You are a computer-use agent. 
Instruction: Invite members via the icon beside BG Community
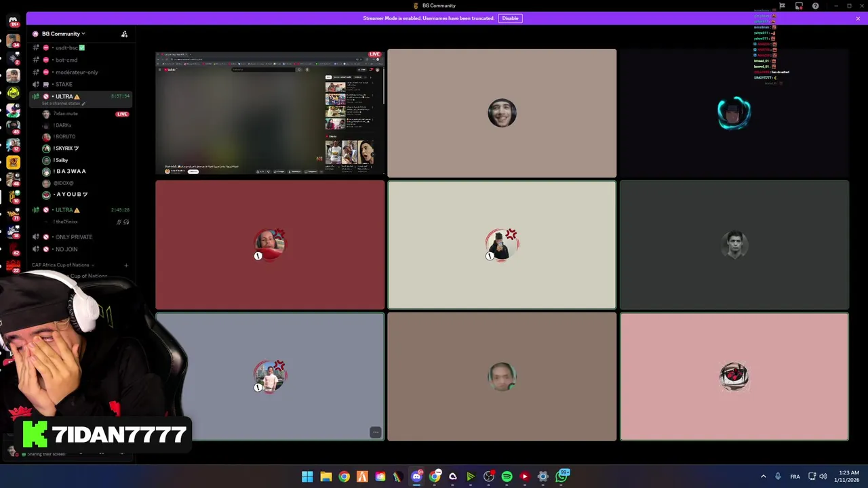click(x=124, y=34)
